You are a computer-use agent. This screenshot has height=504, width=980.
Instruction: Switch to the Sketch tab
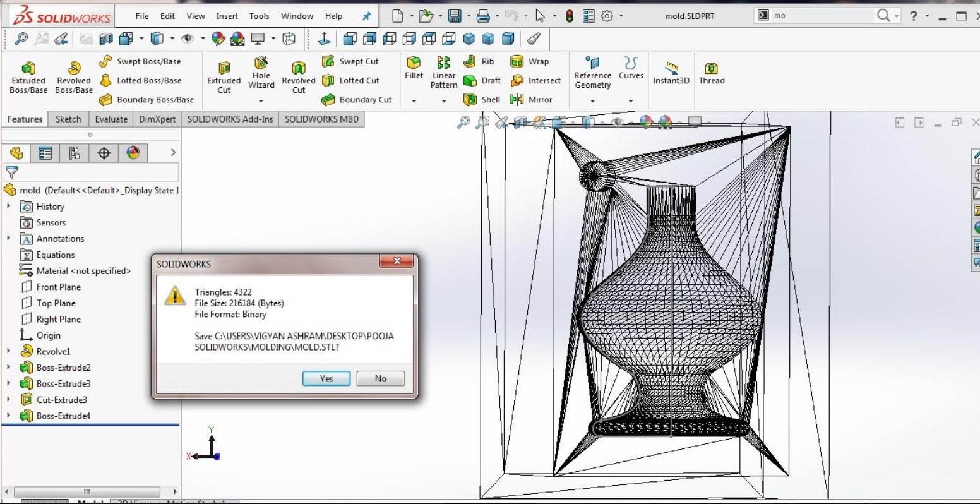pos(68,119)
